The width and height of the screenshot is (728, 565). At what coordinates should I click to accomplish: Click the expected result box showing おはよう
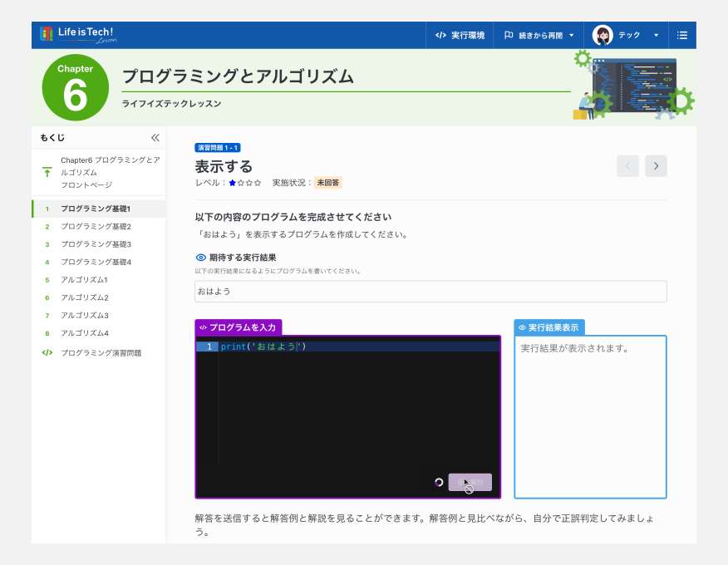[430, 292]
